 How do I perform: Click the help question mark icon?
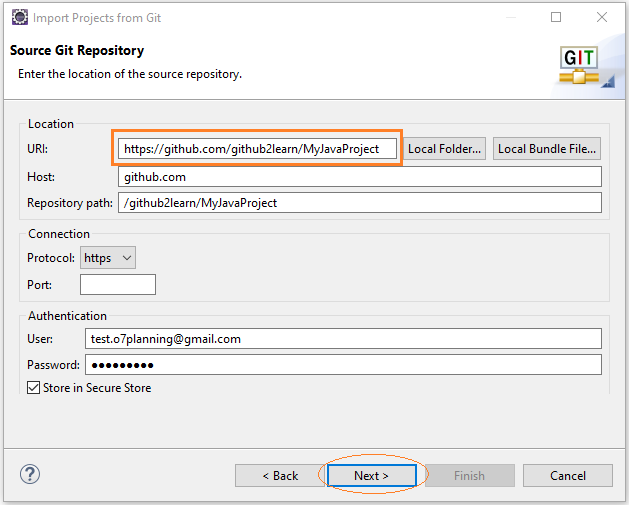pos(30,475)
